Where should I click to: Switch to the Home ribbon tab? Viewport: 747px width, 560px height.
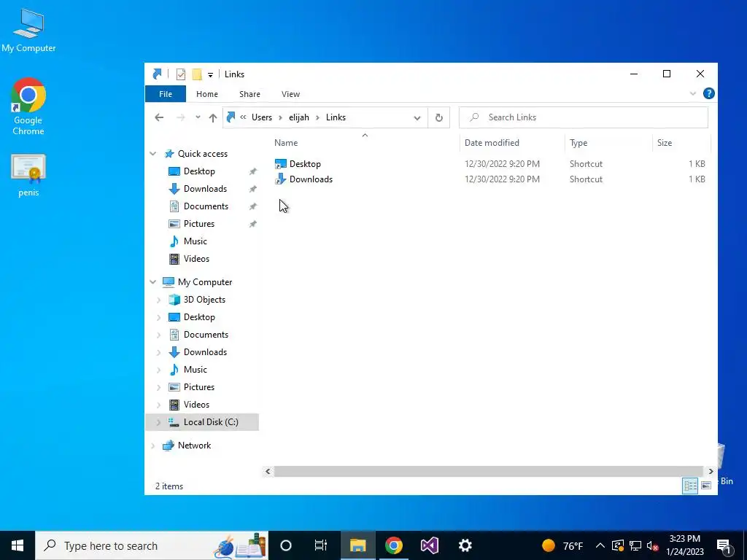click(206, 94)
